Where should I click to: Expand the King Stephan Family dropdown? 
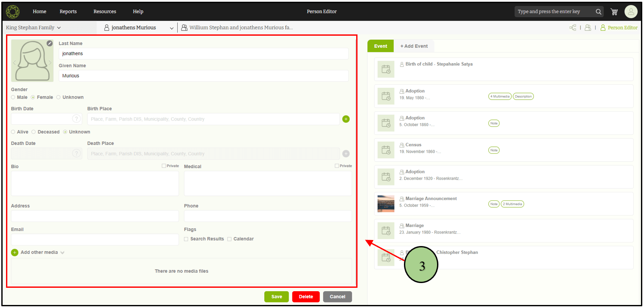pyautogui.click(x=34, y=28)
